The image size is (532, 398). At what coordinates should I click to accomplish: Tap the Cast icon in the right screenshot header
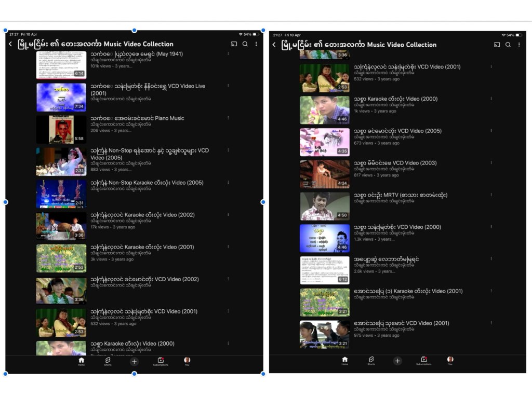pyautogui.click(x=497, y=45)
